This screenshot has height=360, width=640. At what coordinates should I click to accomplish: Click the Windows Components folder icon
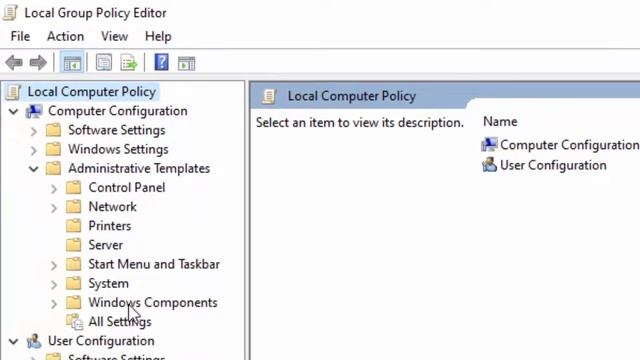(74, 302)
